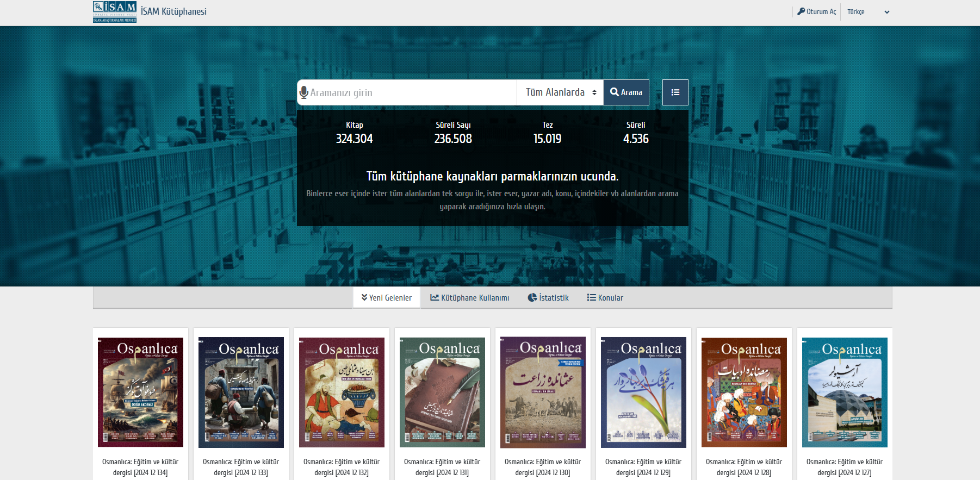Open the Osmanlıca [2024 12 134] cover thumbnail
980x480 pixels.
pyautogui.click(x=140, y=392)
